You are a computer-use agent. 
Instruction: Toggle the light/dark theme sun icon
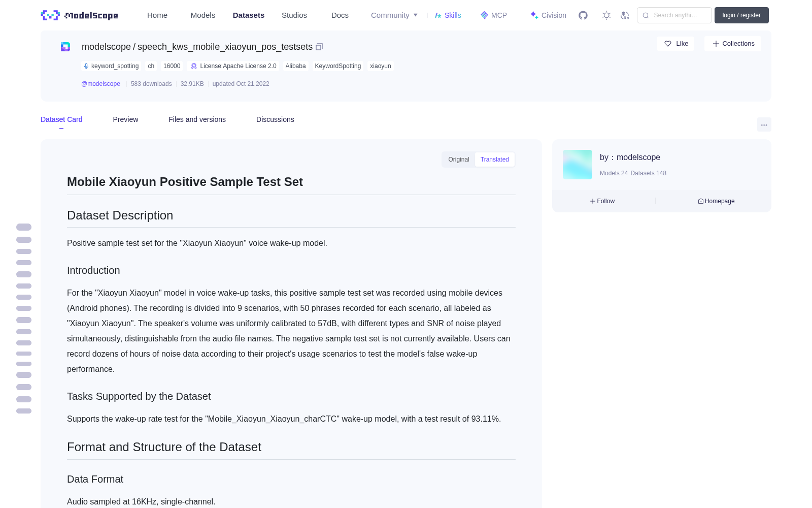click(x=606, y=15)
